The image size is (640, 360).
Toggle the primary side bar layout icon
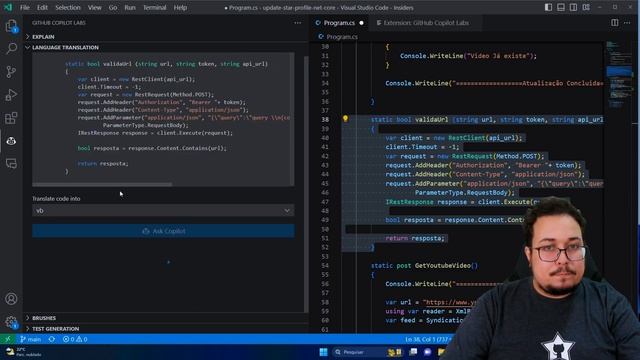(548, 7)
